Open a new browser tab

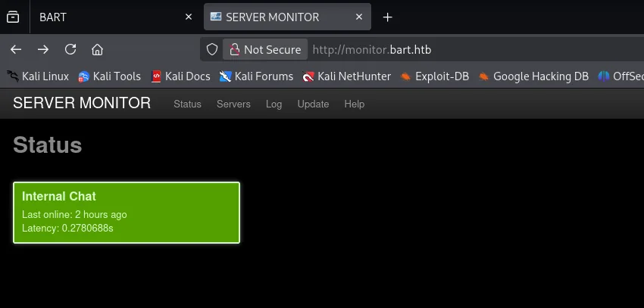(387, 17)
